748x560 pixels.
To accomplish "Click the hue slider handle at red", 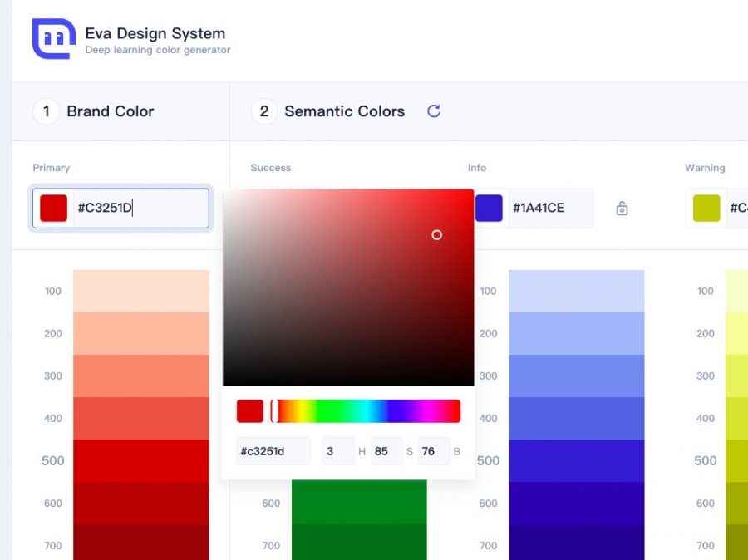I will 274,411.
